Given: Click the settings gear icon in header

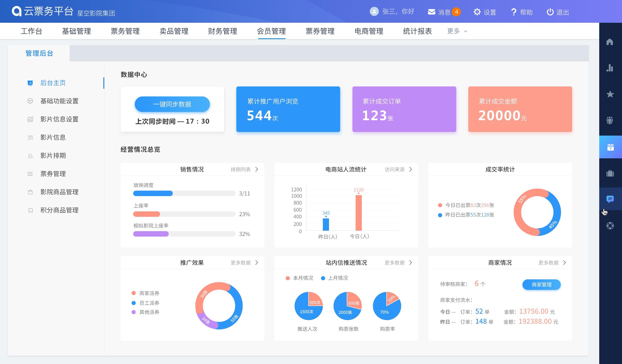Looking at the screenshot, I should click(x=477, y=12).
